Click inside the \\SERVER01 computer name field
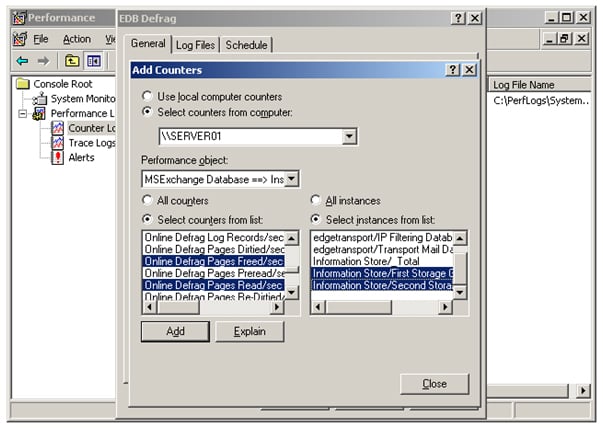Screen dimensions: 603x429 coord(251,136)
